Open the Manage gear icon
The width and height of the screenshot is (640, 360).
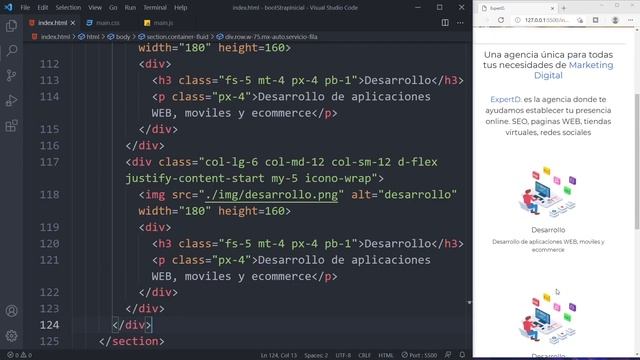coord(11,336)
